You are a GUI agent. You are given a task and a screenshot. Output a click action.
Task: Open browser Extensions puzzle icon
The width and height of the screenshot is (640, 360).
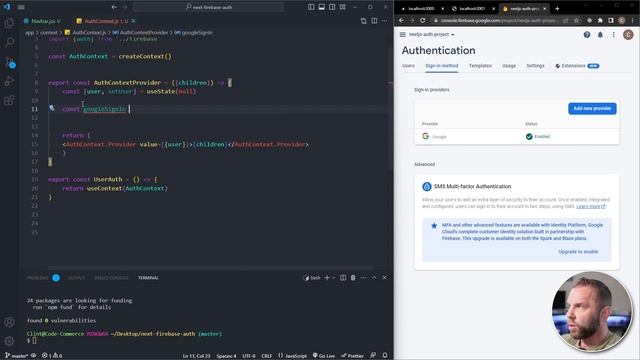click(600, 20)
